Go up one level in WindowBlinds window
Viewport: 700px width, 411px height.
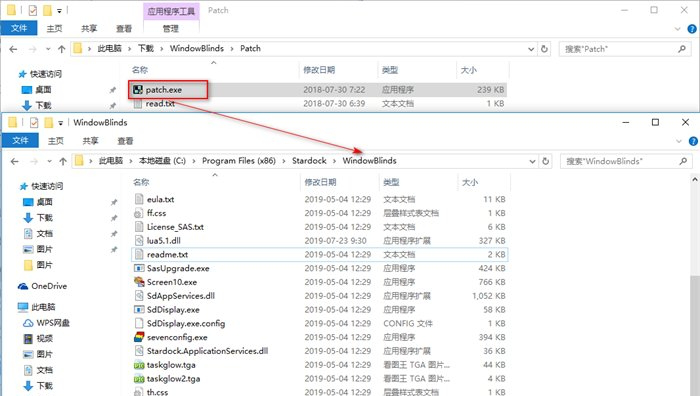pos(63,161)
